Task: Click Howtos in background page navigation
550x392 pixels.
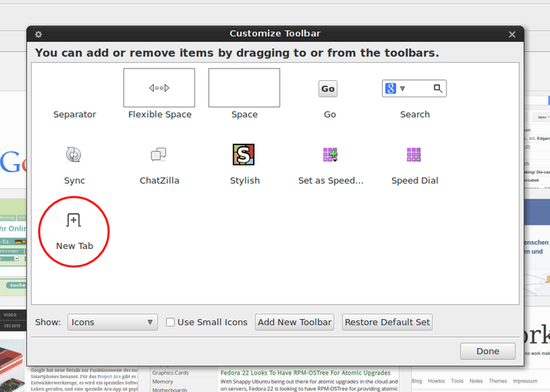Action: click(x=436, y=381)
